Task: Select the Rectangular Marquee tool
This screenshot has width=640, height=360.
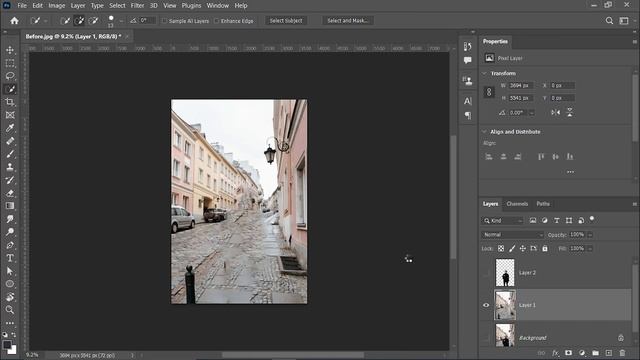Action: 10,63
